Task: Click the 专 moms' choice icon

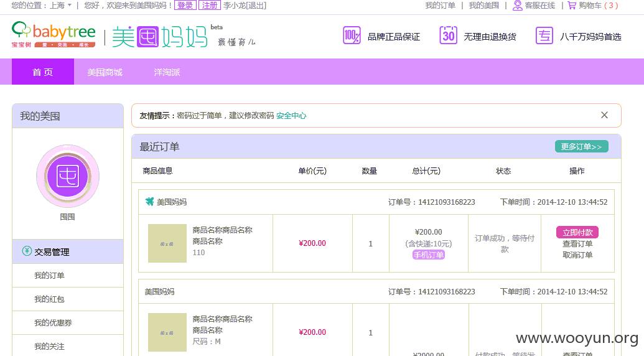Action: (x=544, y=35)
